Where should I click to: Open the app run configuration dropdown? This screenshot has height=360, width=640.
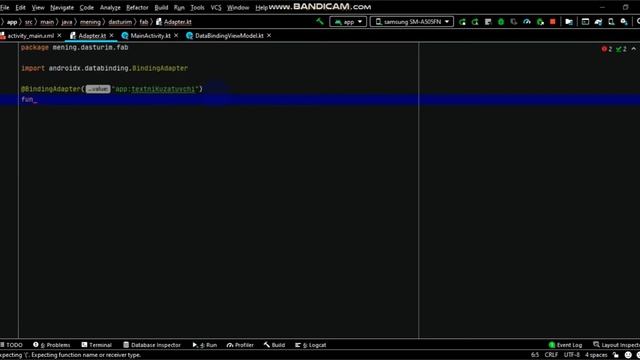click(x=348, y=22)
